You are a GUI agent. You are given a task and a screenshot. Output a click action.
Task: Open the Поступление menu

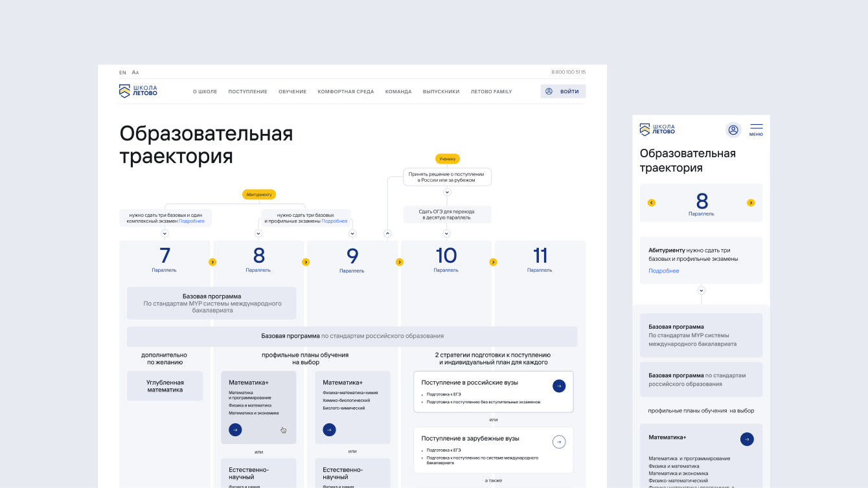tap(248, 92)
